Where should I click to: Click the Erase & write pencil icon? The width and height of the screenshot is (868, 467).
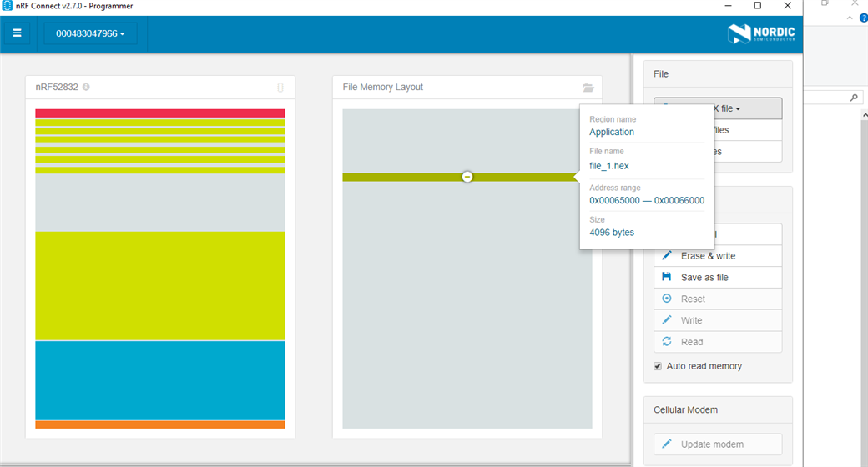tap(667, 255)
